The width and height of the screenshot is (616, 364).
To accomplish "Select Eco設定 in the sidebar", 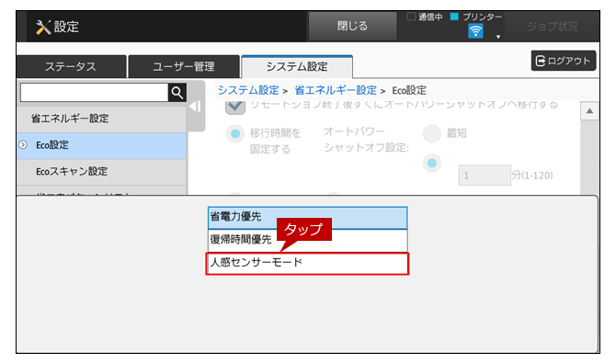I will point(101,145).
